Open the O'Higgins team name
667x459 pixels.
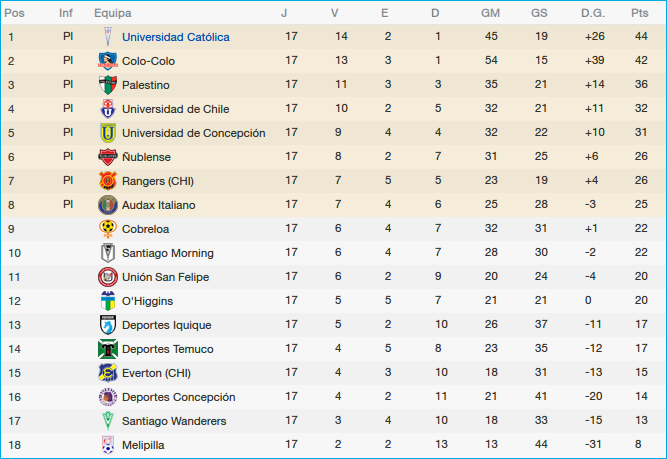pyautogui.click(x=147, y=301)
